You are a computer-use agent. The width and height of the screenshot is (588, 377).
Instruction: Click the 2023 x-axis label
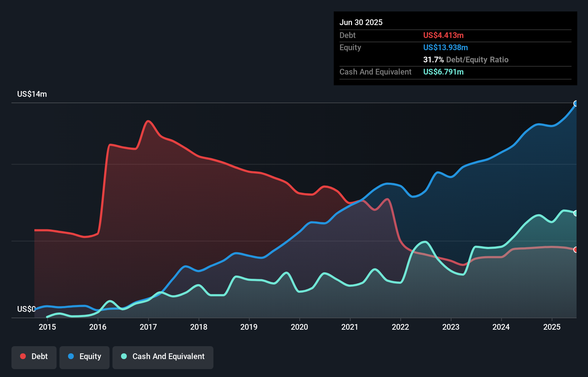tap(451, 327)
